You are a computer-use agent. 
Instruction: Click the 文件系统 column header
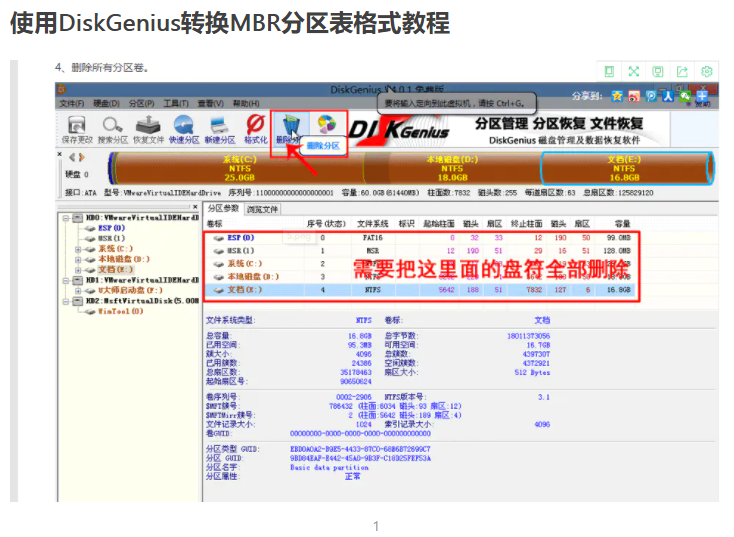point(373,224)
